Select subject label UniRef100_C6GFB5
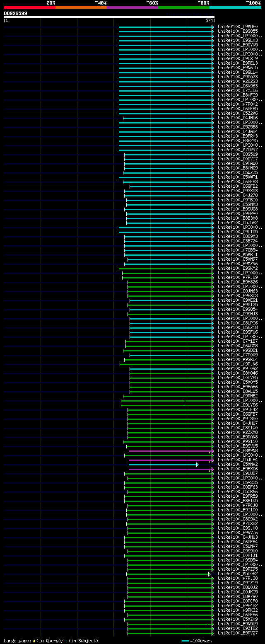Screen dimensions: 265x644 pyautogui.click(x=238, y=109)
